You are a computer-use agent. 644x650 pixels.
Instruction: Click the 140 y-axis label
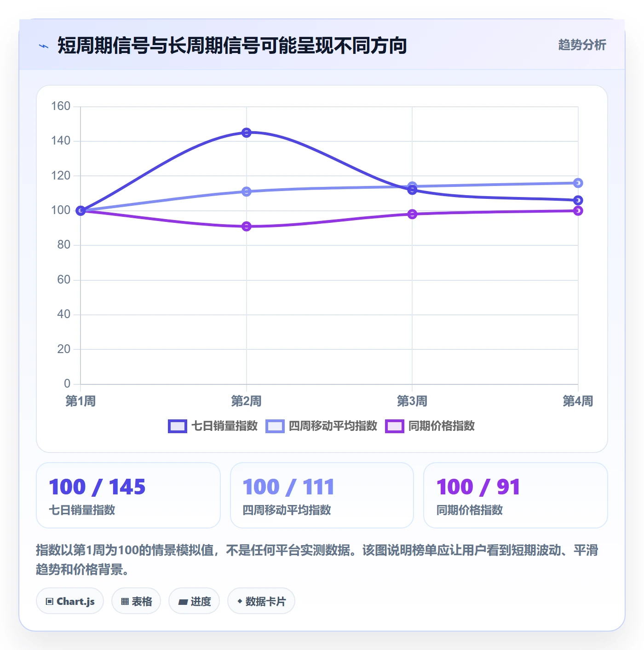(x=61, y=141)
